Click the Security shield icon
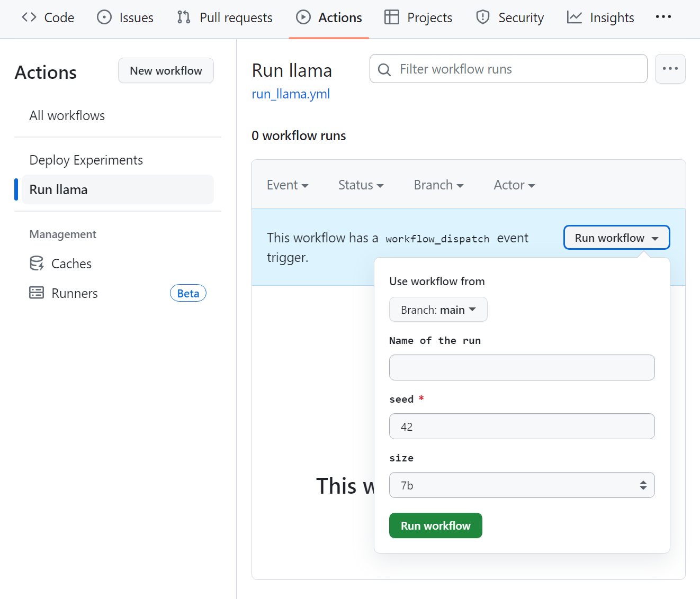 pos(483,17)
